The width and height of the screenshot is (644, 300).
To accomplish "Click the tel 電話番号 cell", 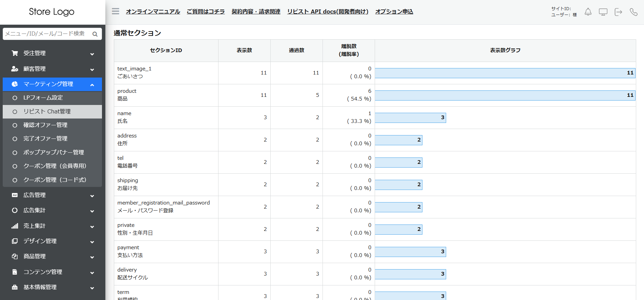I will pos(166,162).
